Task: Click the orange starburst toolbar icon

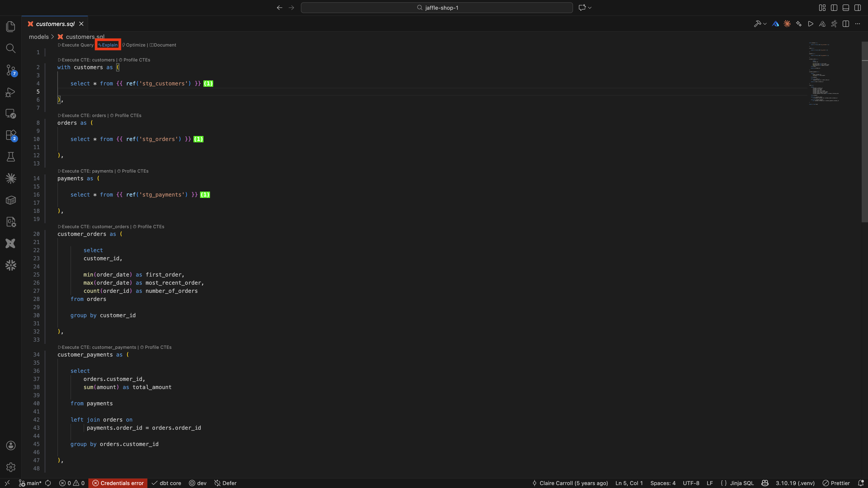Action: tap(787, 24)
